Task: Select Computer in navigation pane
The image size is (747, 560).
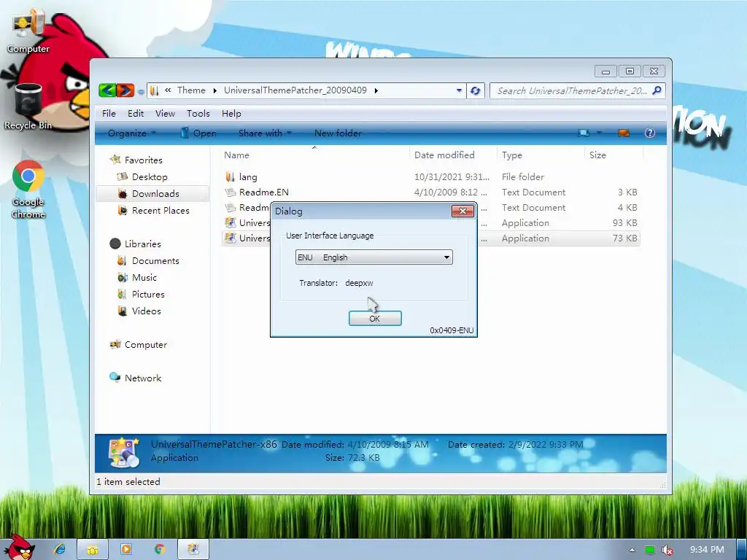Action: click(145, 345)
